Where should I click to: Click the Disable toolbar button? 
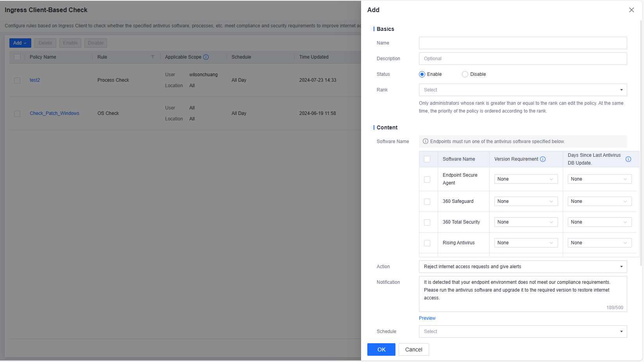(96, 43)
